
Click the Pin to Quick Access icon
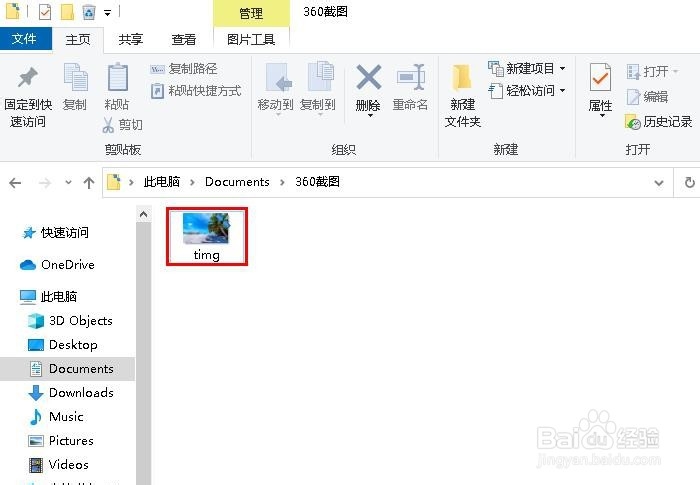[x=28, y=77]
